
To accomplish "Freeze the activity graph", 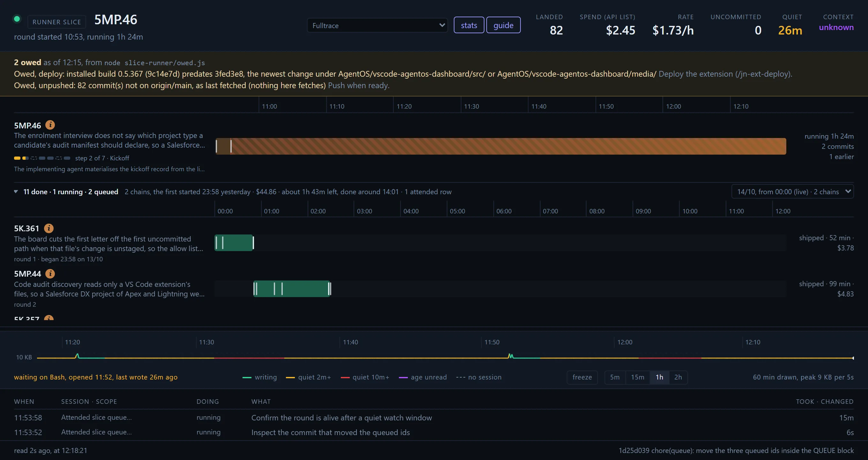I will click(582, 377).
